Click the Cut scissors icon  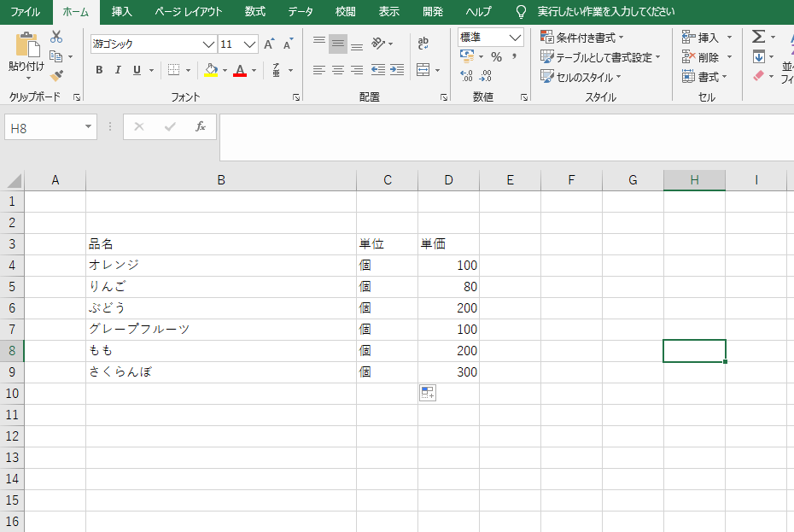click(56, 37)
